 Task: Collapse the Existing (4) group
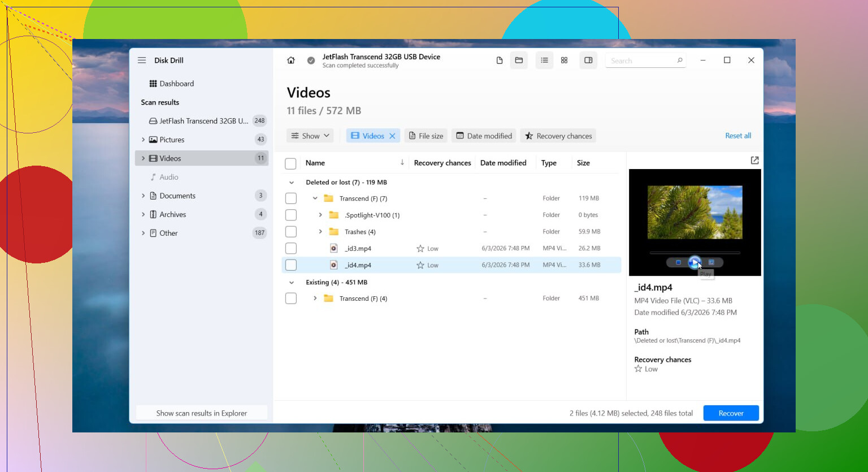click(x=292, y=283)
